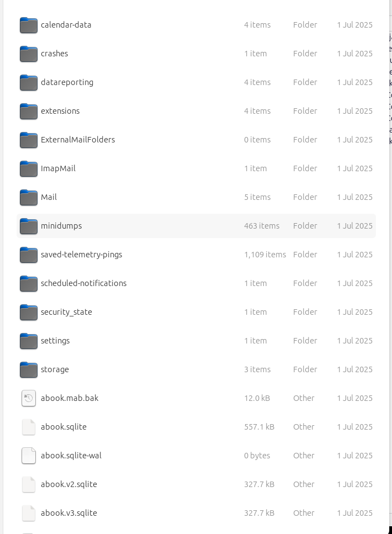
Task: Click the 557.1 kB size of abook.sqlite
Action: pos(259,427)
